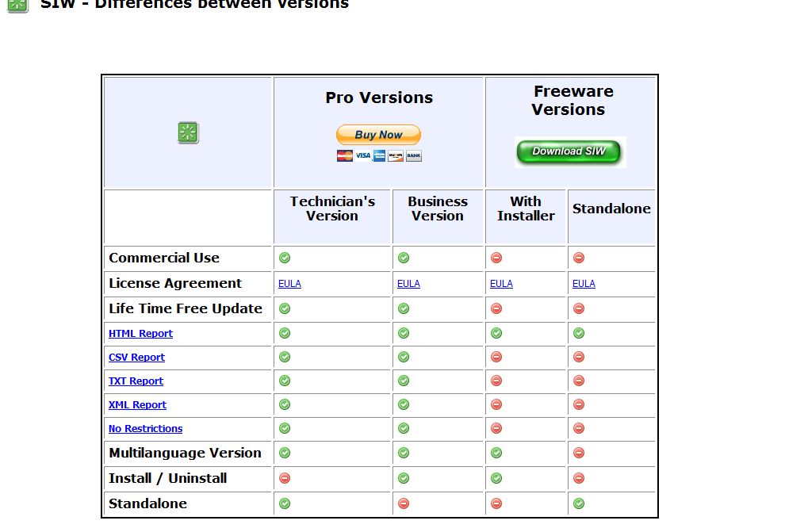
Task: Click the SIW logo beside the page title
Action: tap(18, 5)
